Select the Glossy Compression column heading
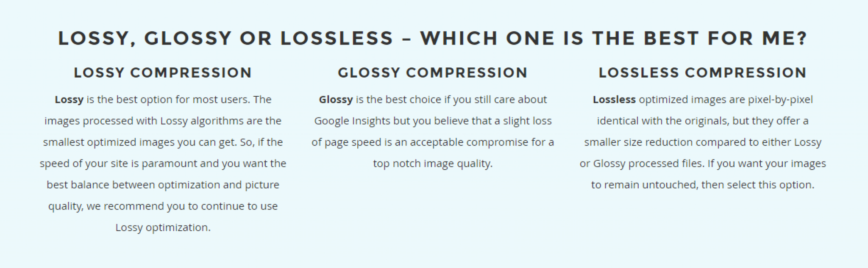This screenshot has height=268, width=868. (433, 73)
